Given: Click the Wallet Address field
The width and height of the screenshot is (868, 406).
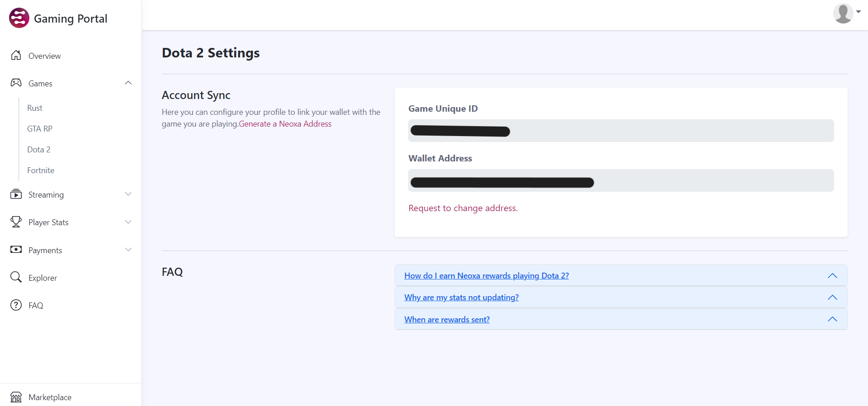Looking at the screenshot, I should (621, 180).
